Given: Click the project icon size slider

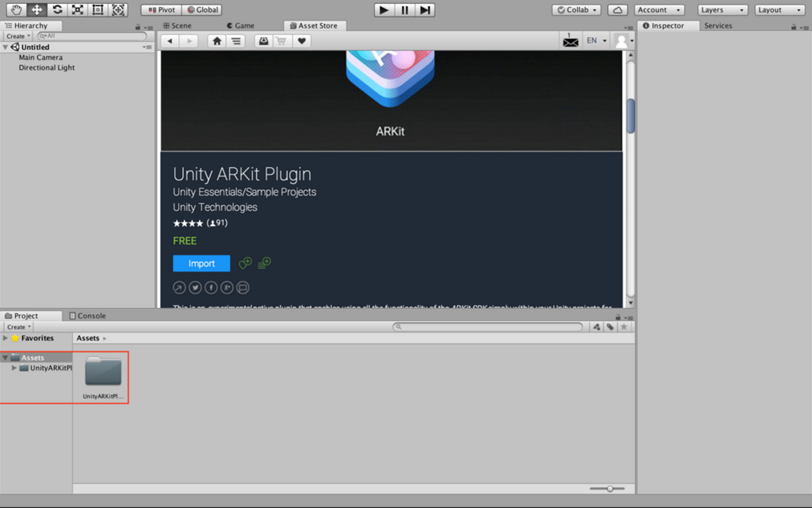Looking at the screenshot, I should point(610,489).
